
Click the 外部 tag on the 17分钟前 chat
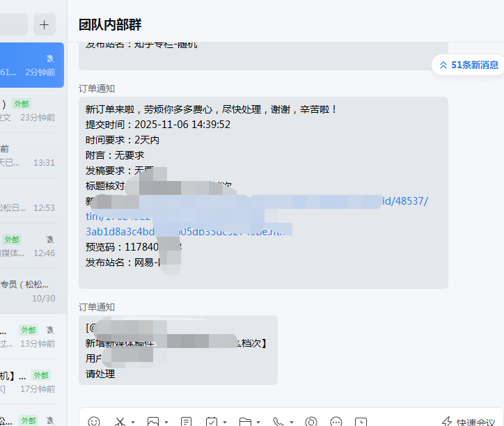[41, 375]
